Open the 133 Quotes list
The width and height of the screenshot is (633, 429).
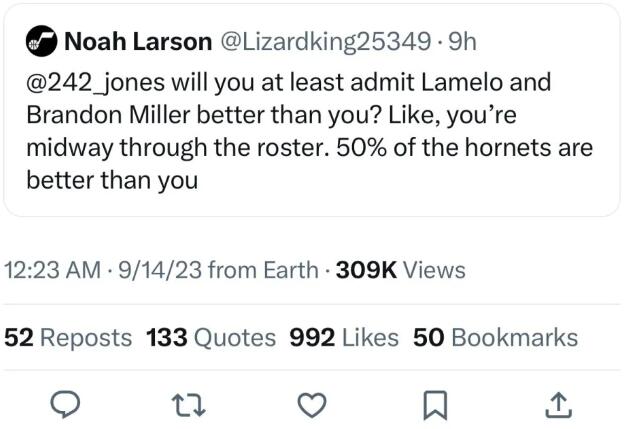tap(211, 337)
